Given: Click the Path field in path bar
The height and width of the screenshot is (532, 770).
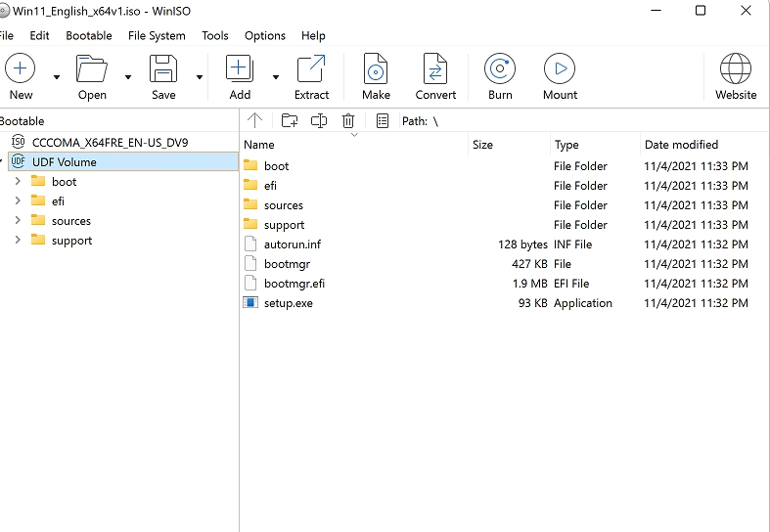Looking at the screenshot, I should click(x=582, y=120).
